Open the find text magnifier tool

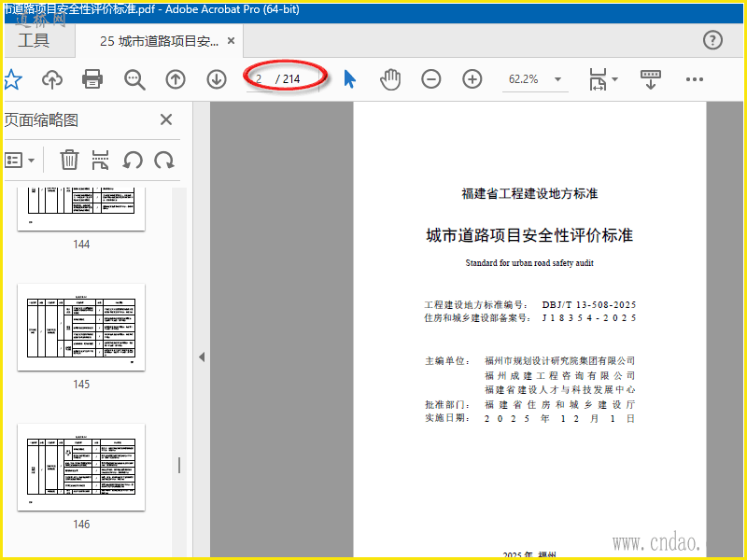coord(134,79)
